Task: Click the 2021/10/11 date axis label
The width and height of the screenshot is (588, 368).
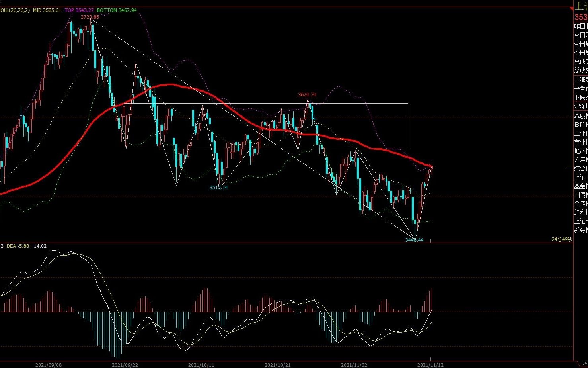Action: [201, 365]
